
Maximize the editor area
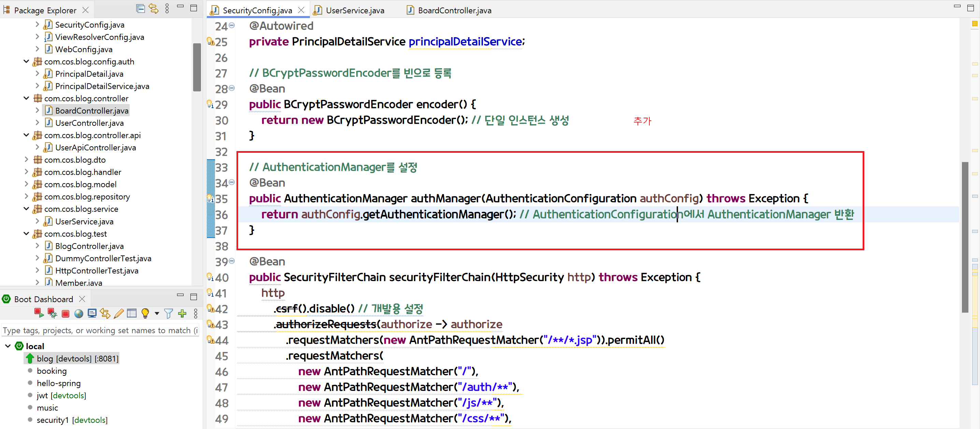pyautogui.click(x=970, y=8)
